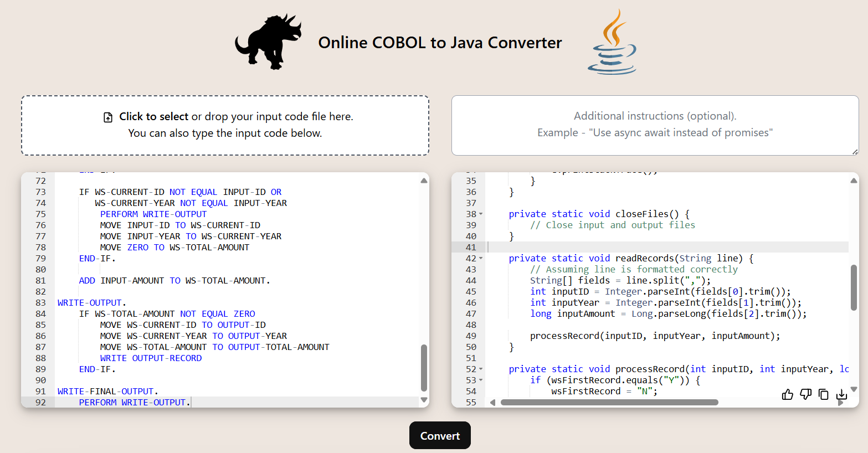Viewport: 868px width, 453px height.
Task: Click 'MOVE INPUT-ID TO WS-CURRENT-ID' line
Action: pyautogui.click(x=180, y=225)
